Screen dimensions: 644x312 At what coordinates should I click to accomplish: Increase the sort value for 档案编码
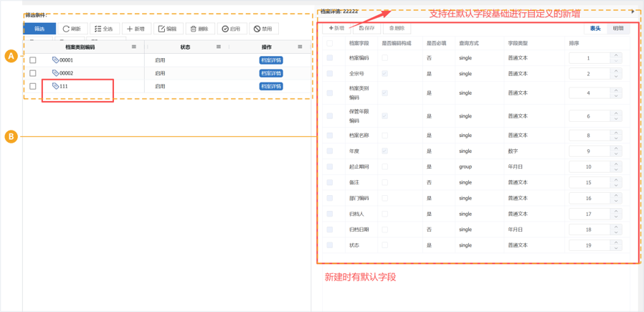point(615,55)
